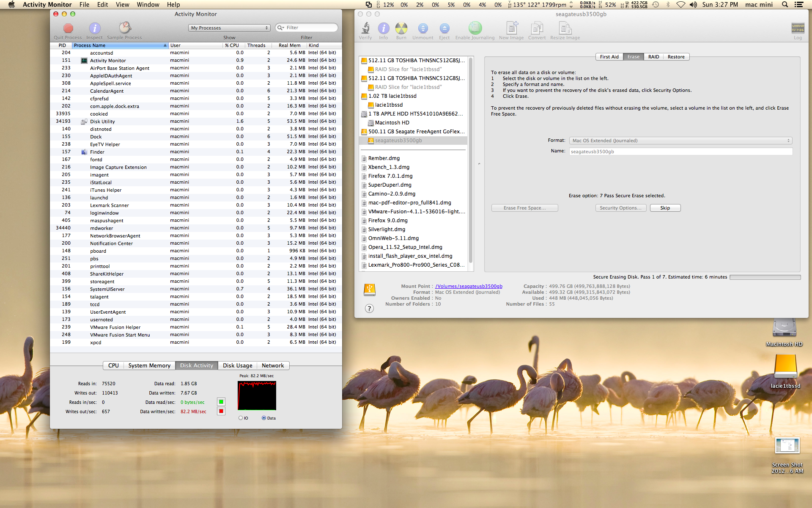Click the Sample Process icon

coord(124,28)
